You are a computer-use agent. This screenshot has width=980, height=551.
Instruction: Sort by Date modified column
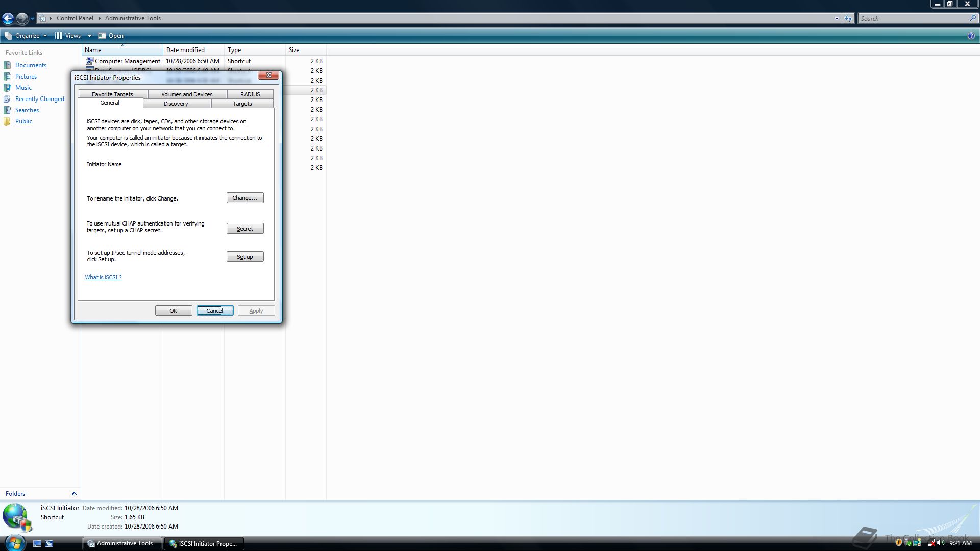194,50
